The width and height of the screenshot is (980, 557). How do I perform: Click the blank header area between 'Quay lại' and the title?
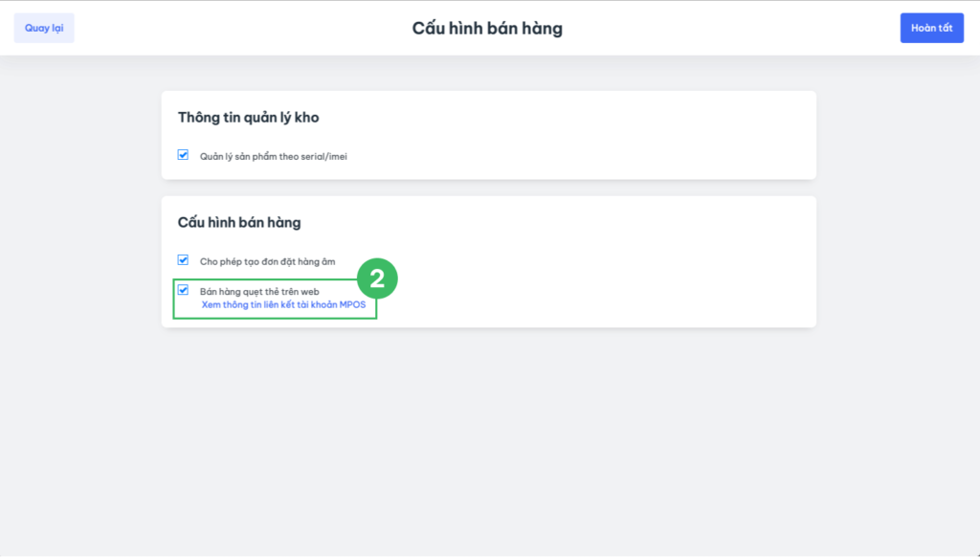point(239,29)
